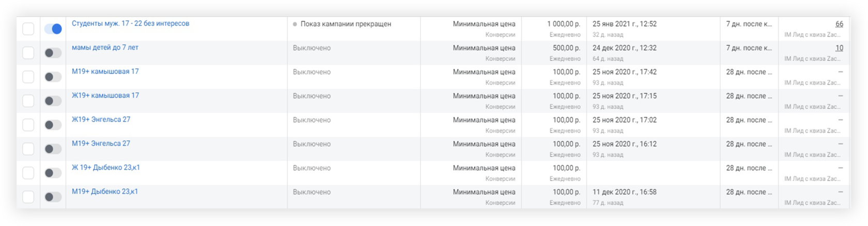
Task: Click the М19+ Энгельса 27 link
Action: click(x=101, y=143)
